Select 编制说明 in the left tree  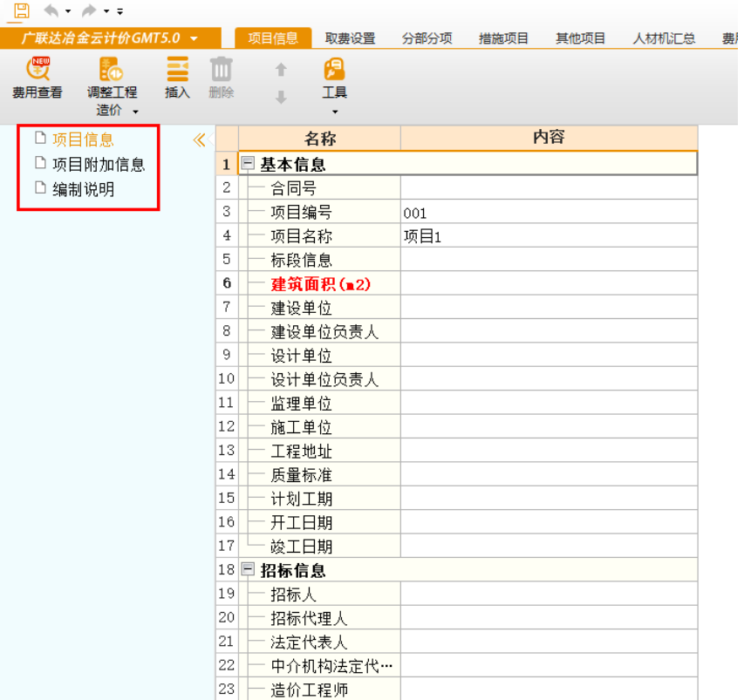[83, 189]
